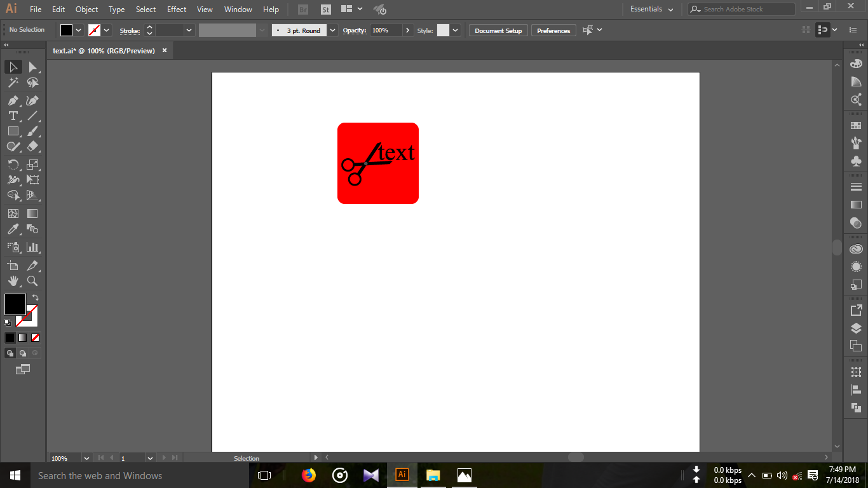
Task: Expand the Style dropdown in the control bar
Action: pos(455,30)
